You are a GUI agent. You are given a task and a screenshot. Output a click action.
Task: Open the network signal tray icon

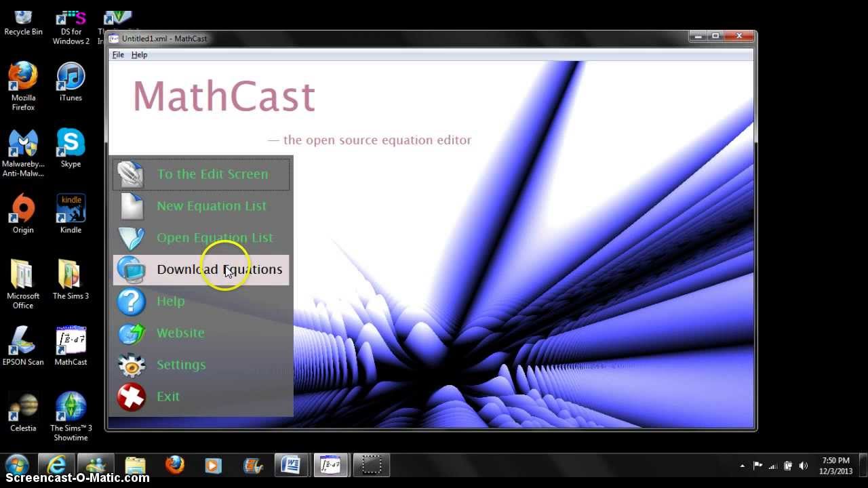pos(773,466)
